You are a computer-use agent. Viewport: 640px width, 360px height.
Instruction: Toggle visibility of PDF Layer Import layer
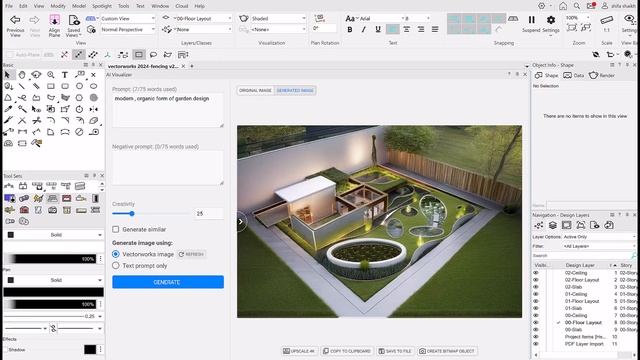(536, 344)
